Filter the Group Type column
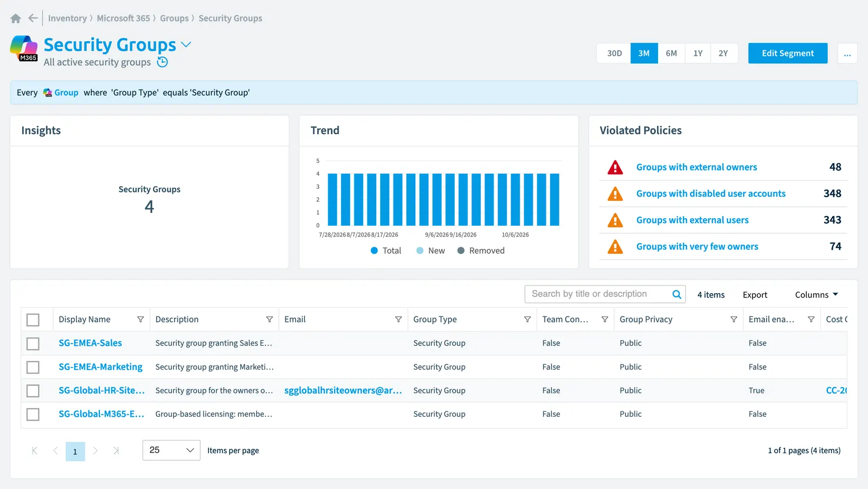This screenshot has width=868, height=489. point(527,320)
